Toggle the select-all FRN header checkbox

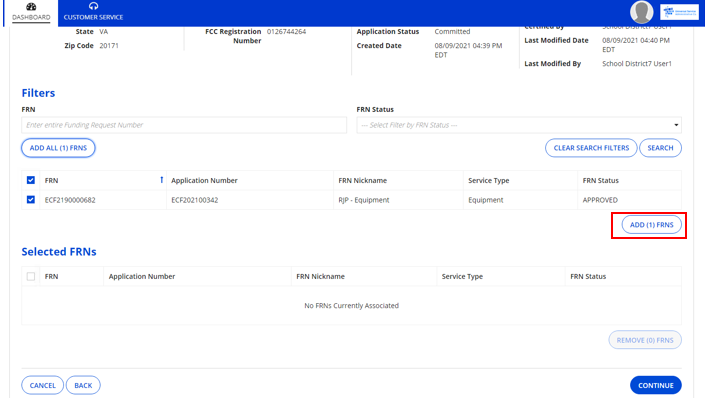coord(31,180)
